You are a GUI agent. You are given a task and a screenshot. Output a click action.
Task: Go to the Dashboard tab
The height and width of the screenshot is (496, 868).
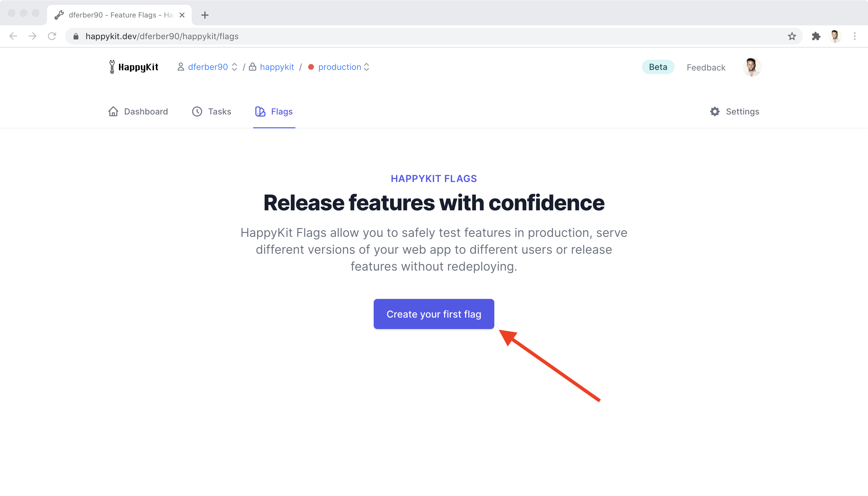point(138,111)
